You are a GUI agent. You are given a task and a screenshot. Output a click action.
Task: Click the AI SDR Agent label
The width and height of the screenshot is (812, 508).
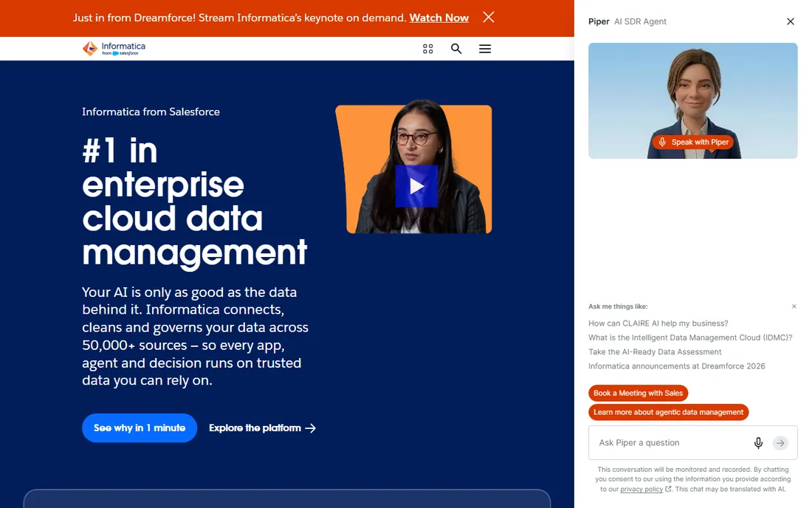(640, 21)
